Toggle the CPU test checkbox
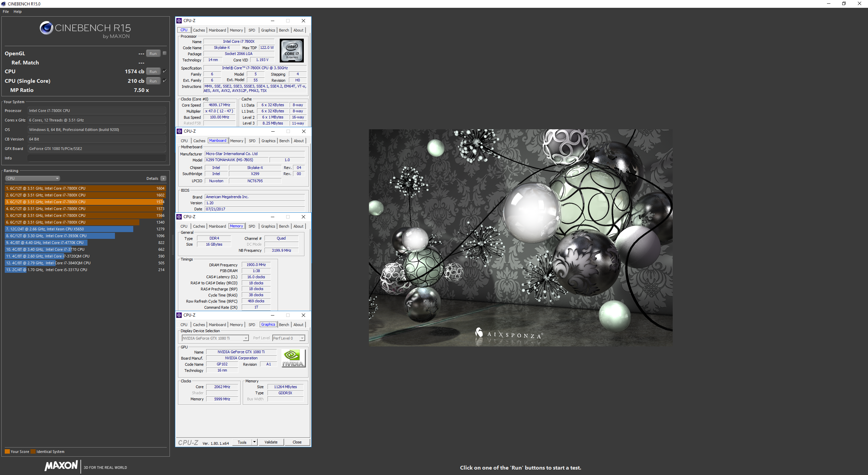868x475 pixels. coord(164,71)
